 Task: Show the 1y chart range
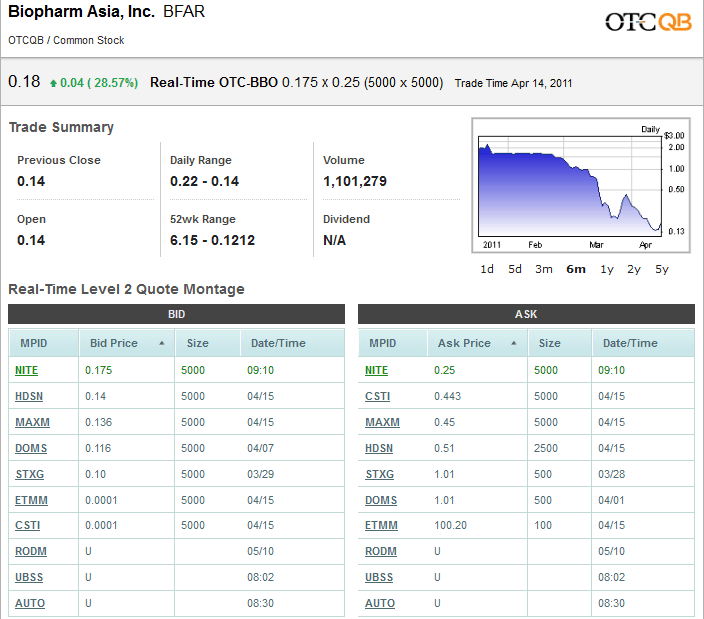point(607,269)
